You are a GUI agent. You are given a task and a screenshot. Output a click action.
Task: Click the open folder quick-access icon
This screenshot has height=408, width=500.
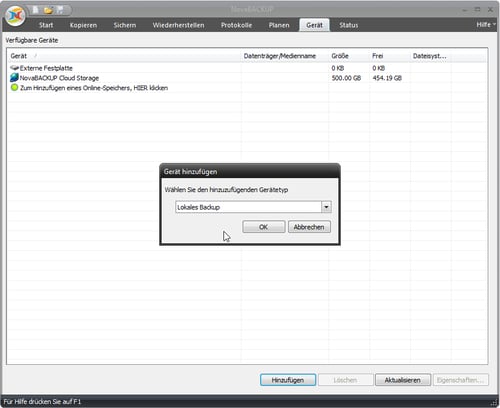(48, 10)
